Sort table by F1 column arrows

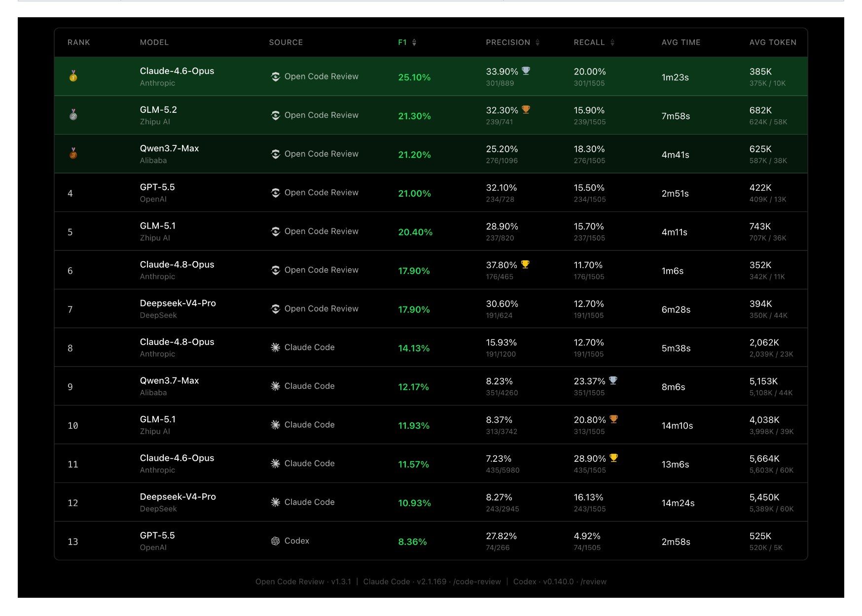(414, 42)
